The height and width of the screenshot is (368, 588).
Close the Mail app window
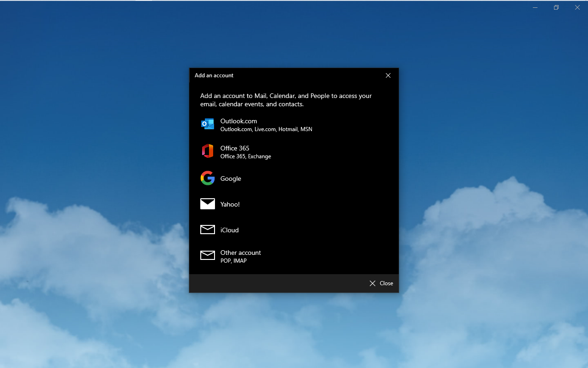[x=577, y=7]
